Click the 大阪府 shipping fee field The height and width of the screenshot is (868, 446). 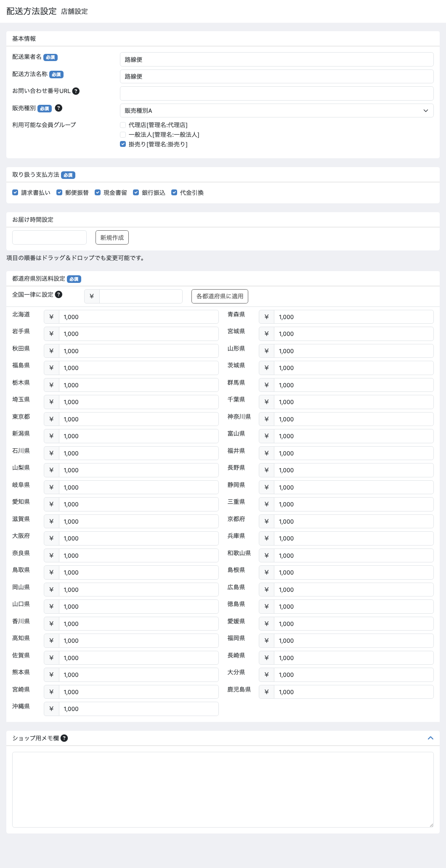point(138,538)
